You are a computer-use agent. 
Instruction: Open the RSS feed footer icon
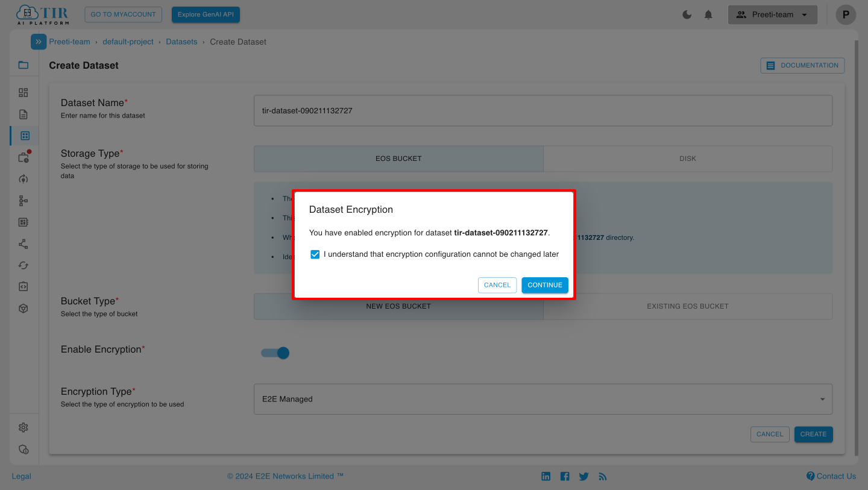pyautogui.click(x=603, y=476)
